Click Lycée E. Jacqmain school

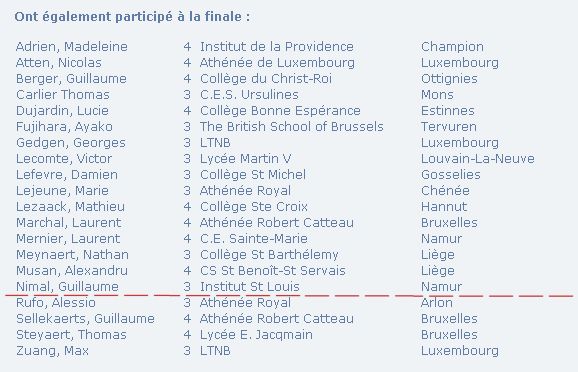pyautogui.click(x=256, y=335)
